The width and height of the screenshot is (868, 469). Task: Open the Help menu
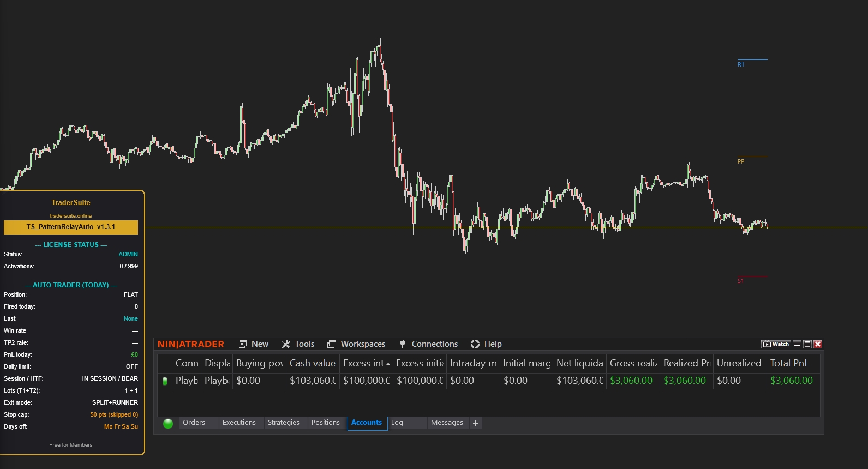click(x=486, y=344)
